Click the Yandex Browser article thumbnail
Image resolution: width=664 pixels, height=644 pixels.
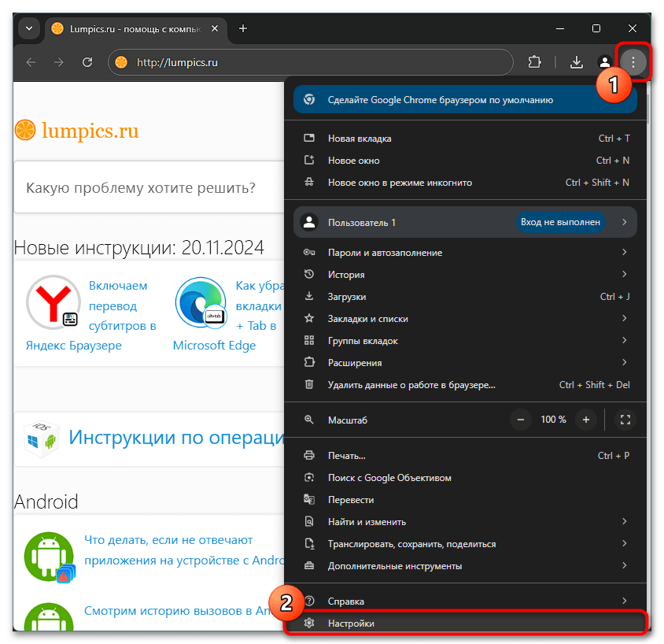click(x=53, y=303)
